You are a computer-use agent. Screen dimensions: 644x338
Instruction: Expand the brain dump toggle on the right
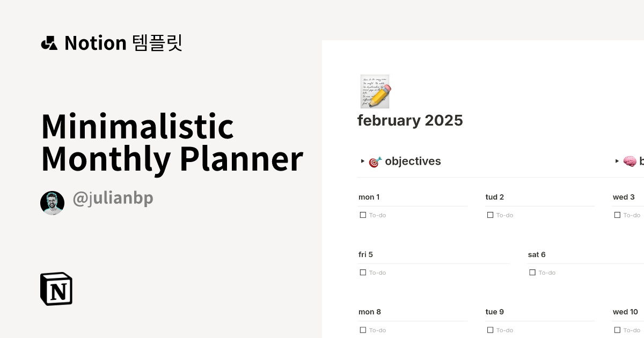[x=617, y=161]
